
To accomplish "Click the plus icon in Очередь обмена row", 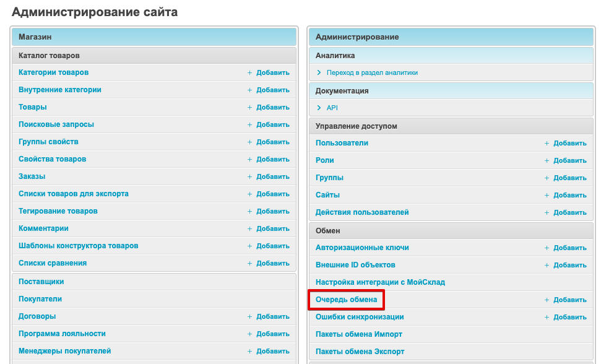I will click(x=547, y=300).
